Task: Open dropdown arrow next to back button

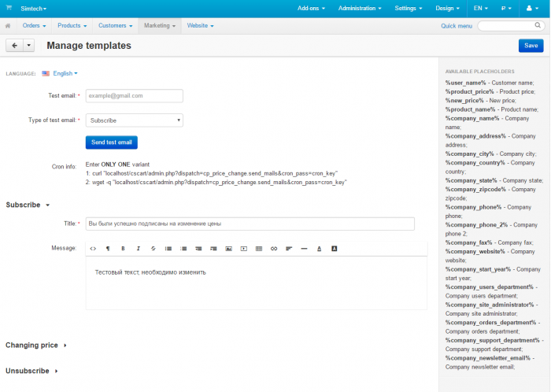Action: click(29, 46)
